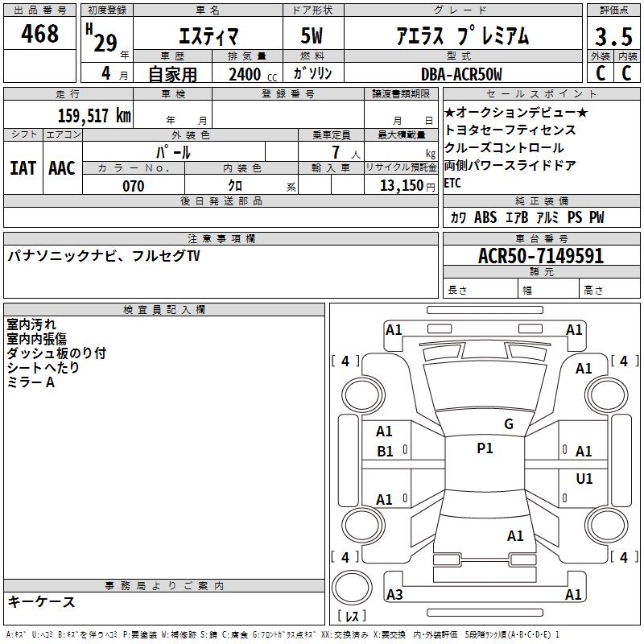Screen dimensions: 644x644
Task: Click the トヨタセーフティセンス line
Action: click(x=510, y=130)
